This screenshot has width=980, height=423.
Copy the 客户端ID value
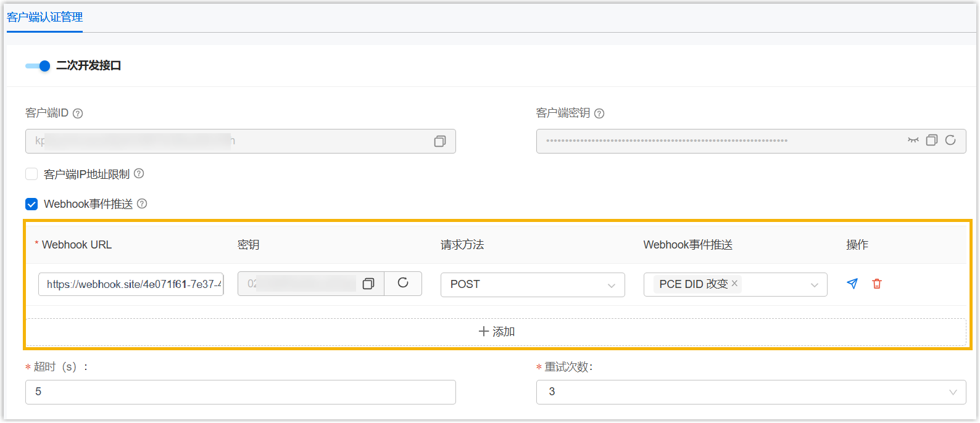[x=439, y=141]
